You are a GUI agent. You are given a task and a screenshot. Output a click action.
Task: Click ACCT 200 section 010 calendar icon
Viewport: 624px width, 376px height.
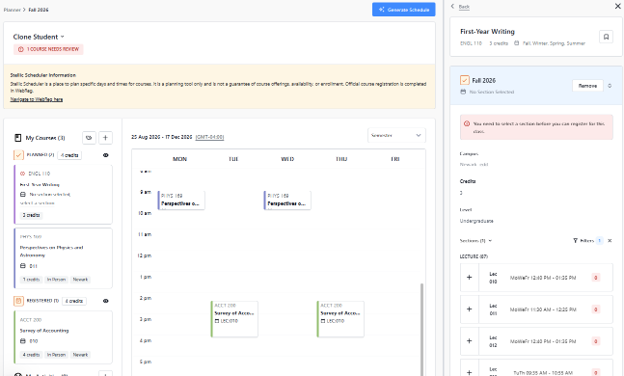click(23, 341)
